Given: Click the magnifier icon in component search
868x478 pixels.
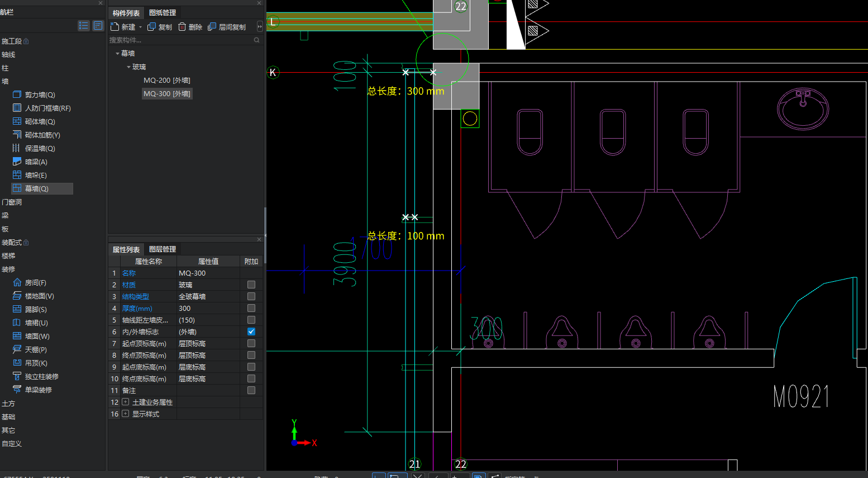Looking at the screenshot, I should pyautogui.click(x=257, y=40).
